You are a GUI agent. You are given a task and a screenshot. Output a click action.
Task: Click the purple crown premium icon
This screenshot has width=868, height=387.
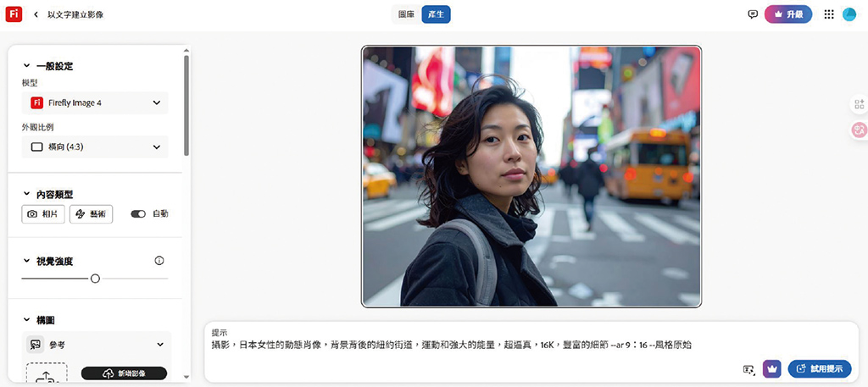(x=771, y=369)
